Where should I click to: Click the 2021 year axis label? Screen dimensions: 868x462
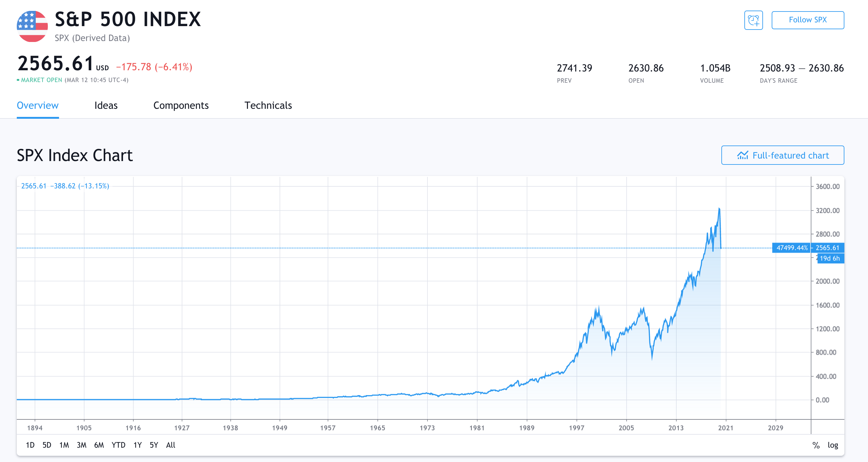(x=725, y=427)
